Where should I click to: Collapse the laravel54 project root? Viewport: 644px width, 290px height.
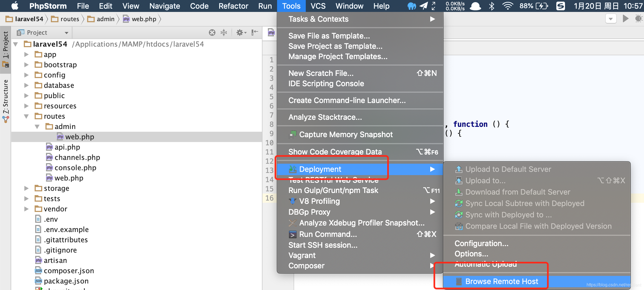point(16,44)
